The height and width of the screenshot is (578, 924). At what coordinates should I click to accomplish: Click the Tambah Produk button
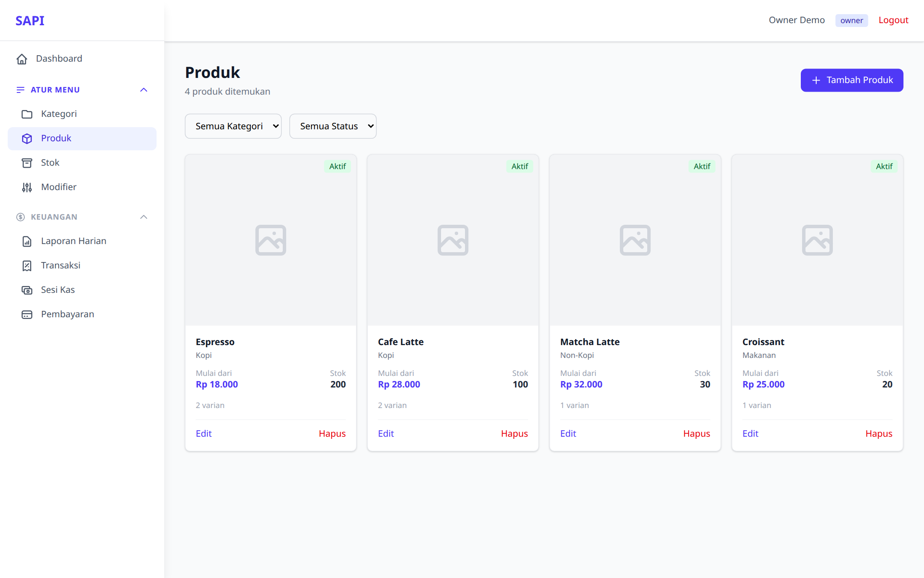click(852, 80)
